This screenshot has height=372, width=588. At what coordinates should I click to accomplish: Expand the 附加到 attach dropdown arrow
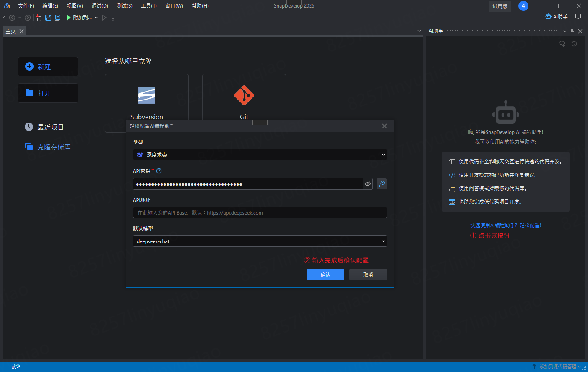pos(96,18)
